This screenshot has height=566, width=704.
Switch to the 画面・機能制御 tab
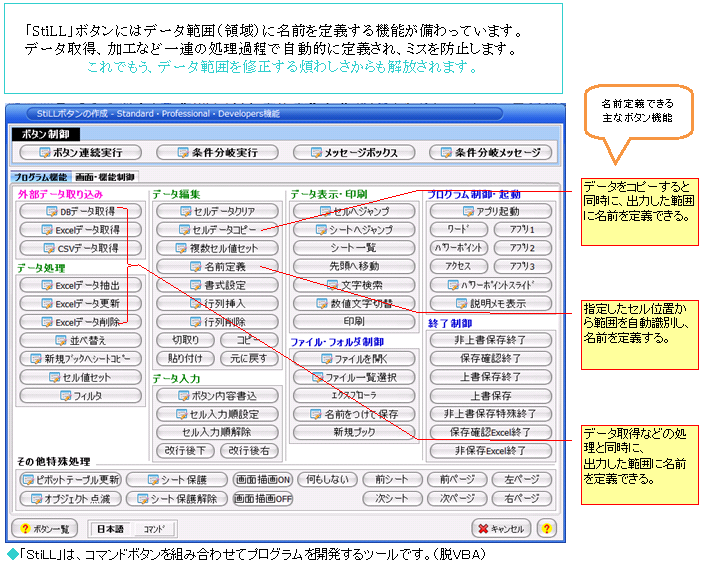[x=105, y=177]
